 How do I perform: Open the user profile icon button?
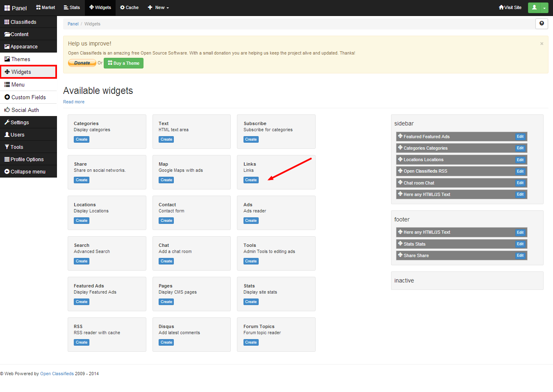click(x=534, y=7)
